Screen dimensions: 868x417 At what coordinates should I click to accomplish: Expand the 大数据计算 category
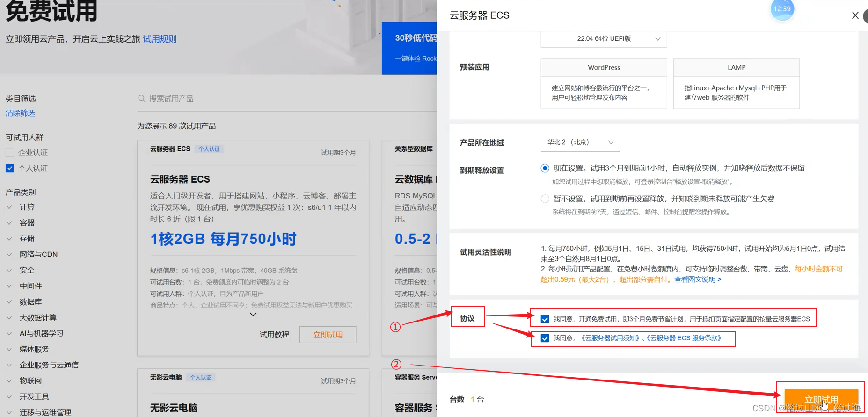click(9, 317)
